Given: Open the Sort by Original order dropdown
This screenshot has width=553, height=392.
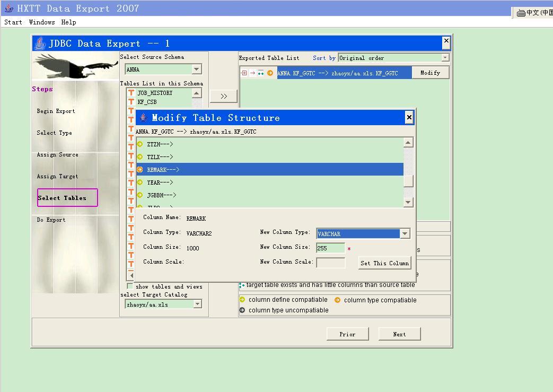Looking at the screenshot, I should [x=446, y=57].
